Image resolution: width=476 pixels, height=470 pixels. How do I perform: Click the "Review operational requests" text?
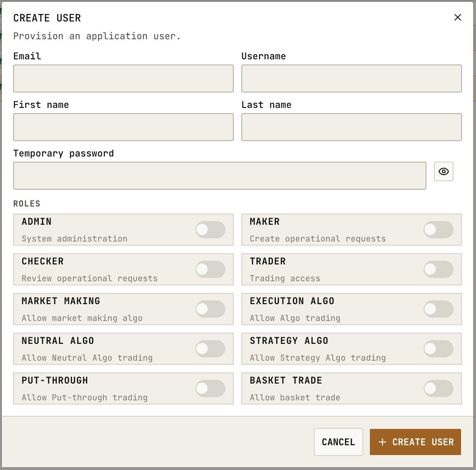click(90, 278)
